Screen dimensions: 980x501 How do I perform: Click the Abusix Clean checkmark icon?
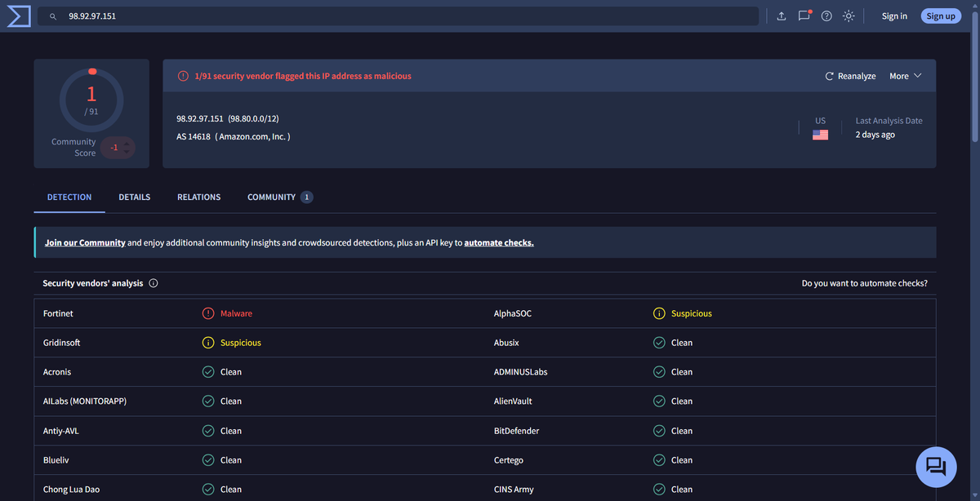(x=659, y=343)
